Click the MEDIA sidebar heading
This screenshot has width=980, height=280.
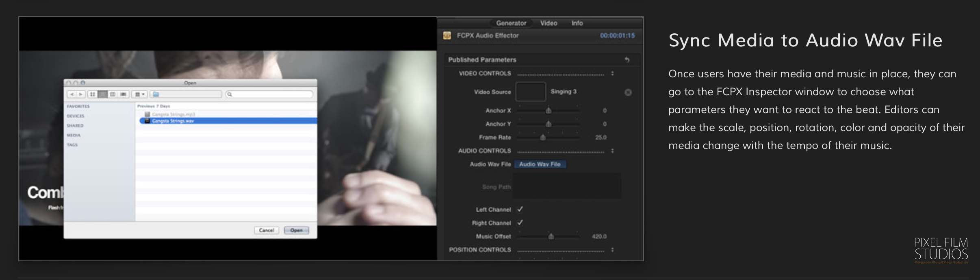click(74, 135)
